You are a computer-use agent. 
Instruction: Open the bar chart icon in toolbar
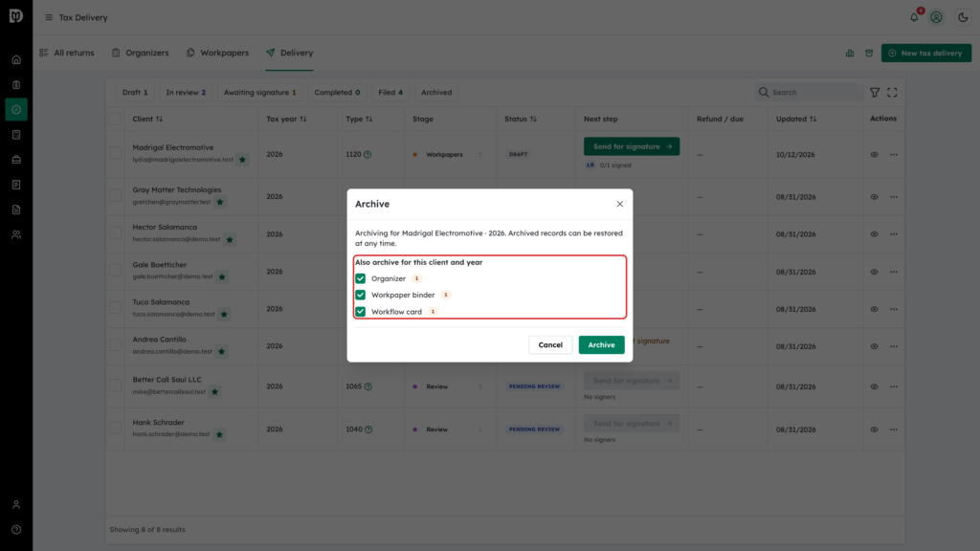pos(850,54)
